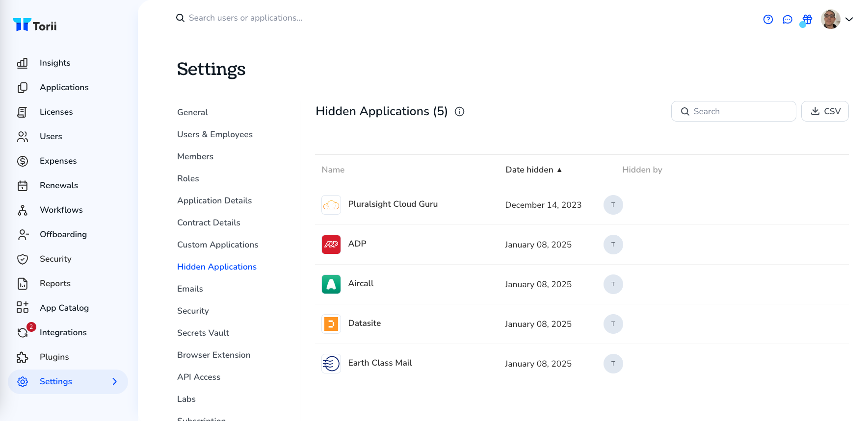Select Hidden Applications settings item
This screenshot has width=868, height=421.
coord(217,267)
